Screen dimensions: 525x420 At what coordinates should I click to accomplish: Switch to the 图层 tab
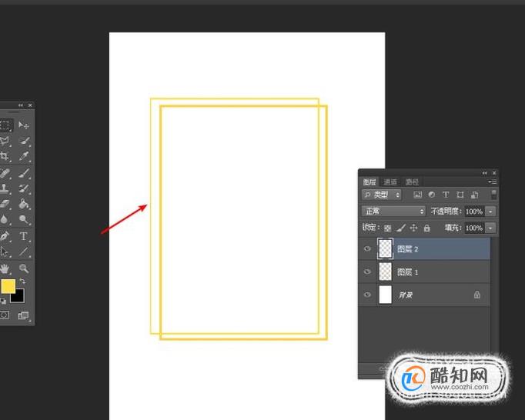(370, 182)
